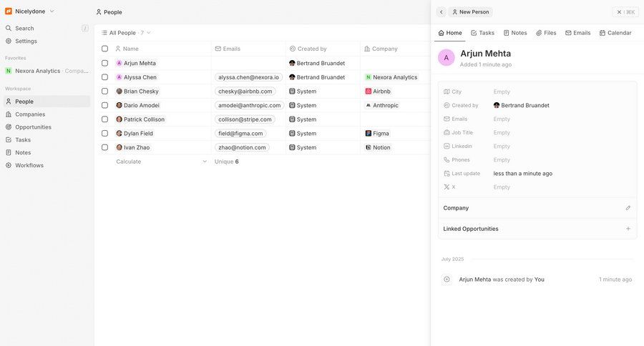Check the box for Patrick Collison row
Image resolution: width=644 pixels, height=346 pixels.
104,119
